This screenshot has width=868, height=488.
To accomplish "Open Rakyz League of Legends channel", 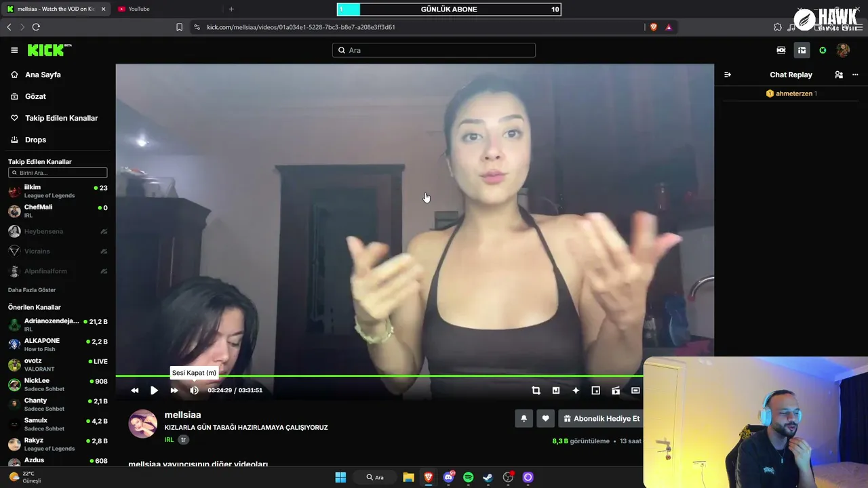I will 58,444.
